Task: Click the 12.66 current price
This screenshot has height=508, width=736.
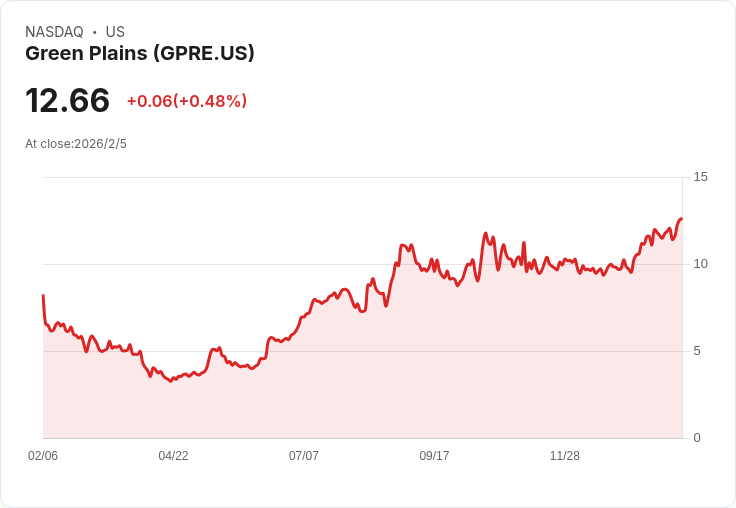Action: coord(67,101)
